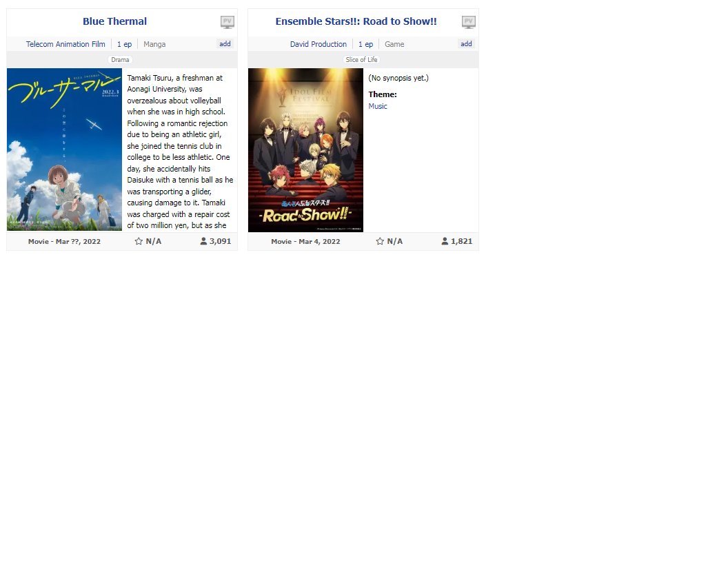Click the star score icon under Blue Thermal
Viewport: 728px width, 587px height.
click(139, 242)
